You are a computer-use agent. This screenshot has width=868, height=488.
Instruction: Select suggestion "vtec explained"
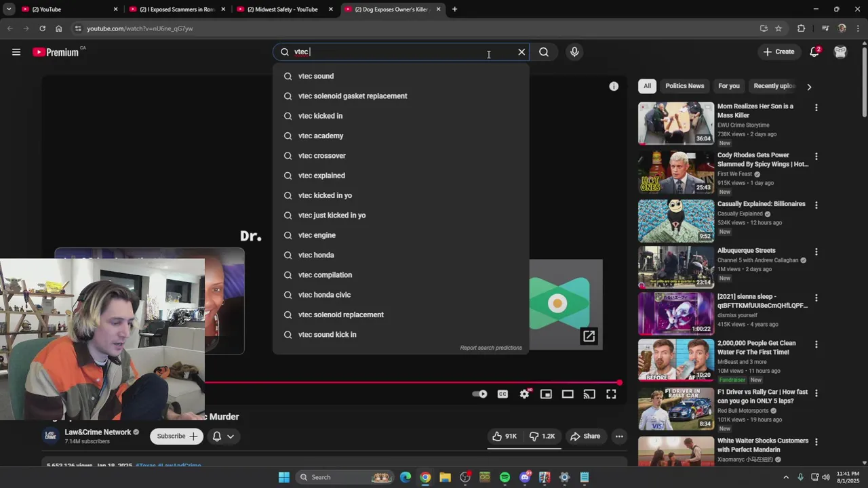point(401,176)
